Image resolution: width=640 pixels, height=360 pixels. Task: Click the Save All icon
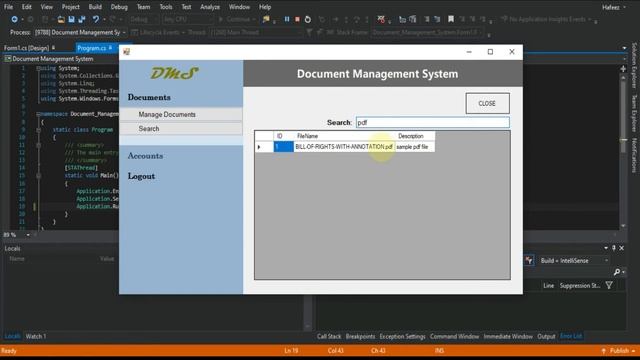[x=82, y=19]
